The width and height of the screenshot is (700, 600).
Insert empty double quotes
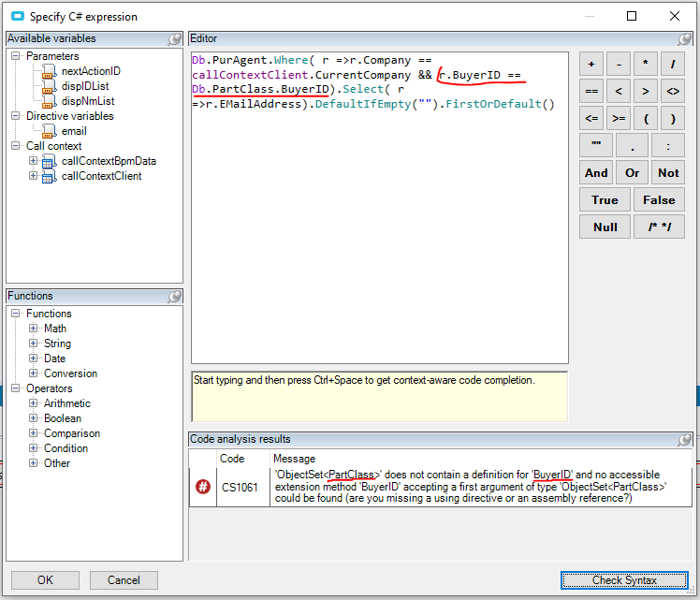point(596,145)
